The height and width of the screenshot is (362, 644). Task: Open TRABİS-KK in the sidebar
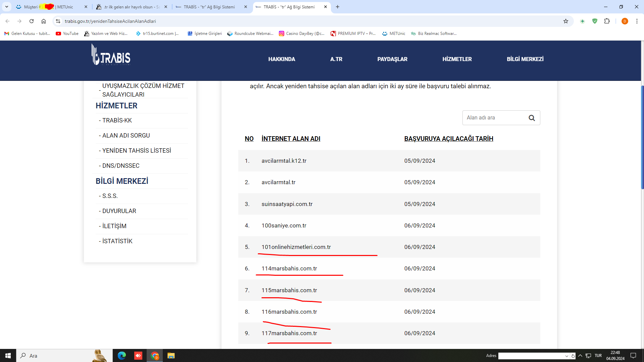[117, 120]
